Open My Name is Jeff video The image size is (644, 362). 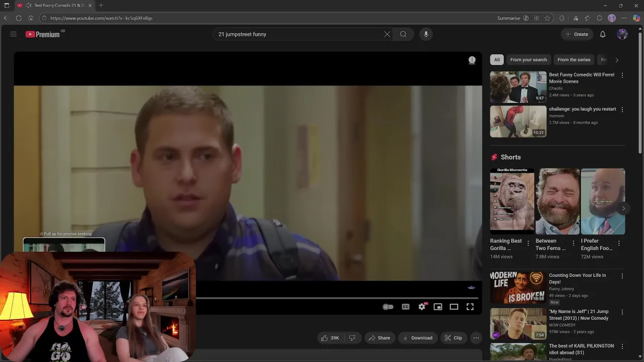(x=518, y=324)
